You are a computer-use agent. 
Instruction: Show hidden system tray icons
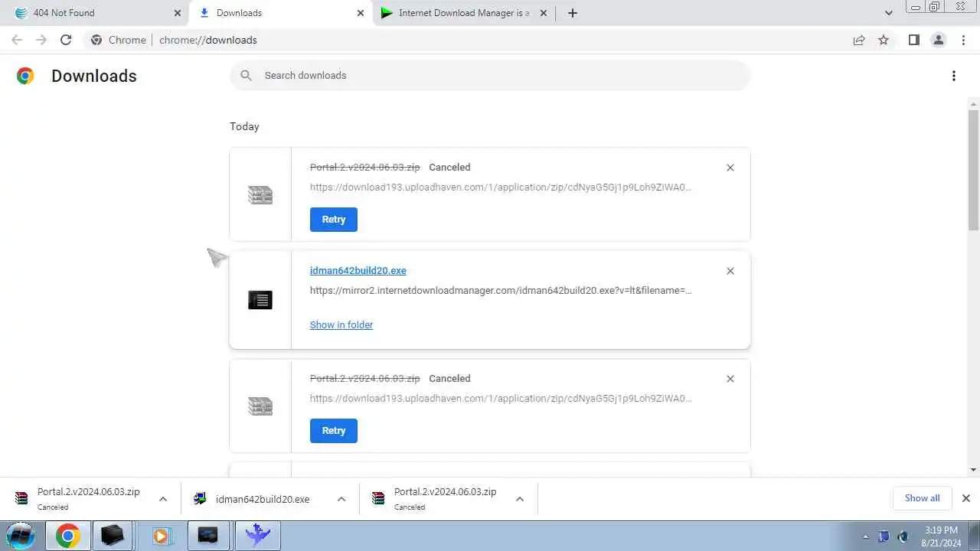866,537
